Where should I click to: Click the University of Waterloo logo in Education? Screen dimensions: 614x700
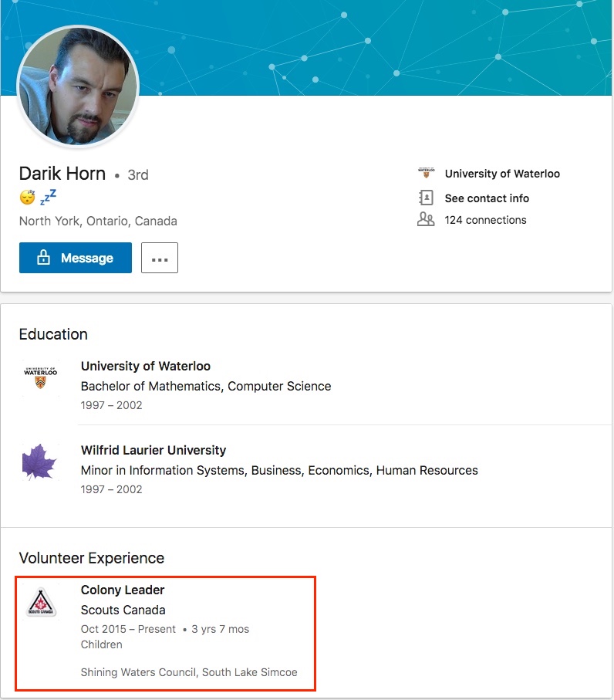[x=41, y=377]
